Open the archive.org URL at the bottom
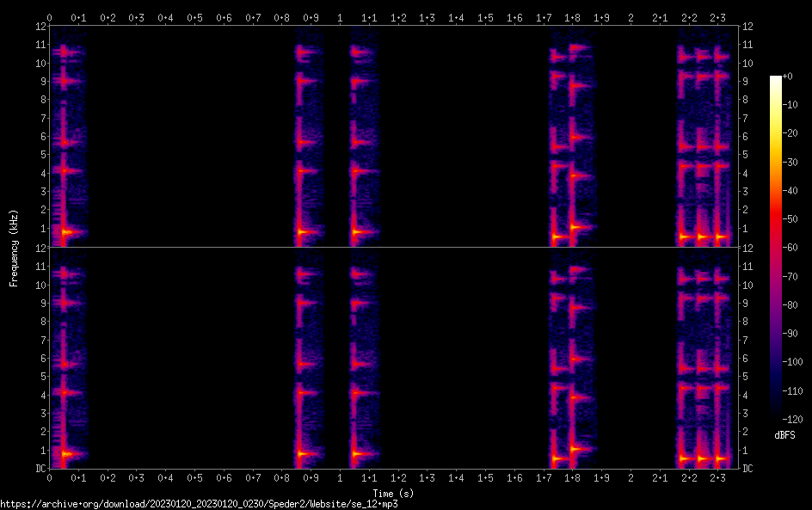This screenshot has height=510, width=812. [x=199, y=504]
